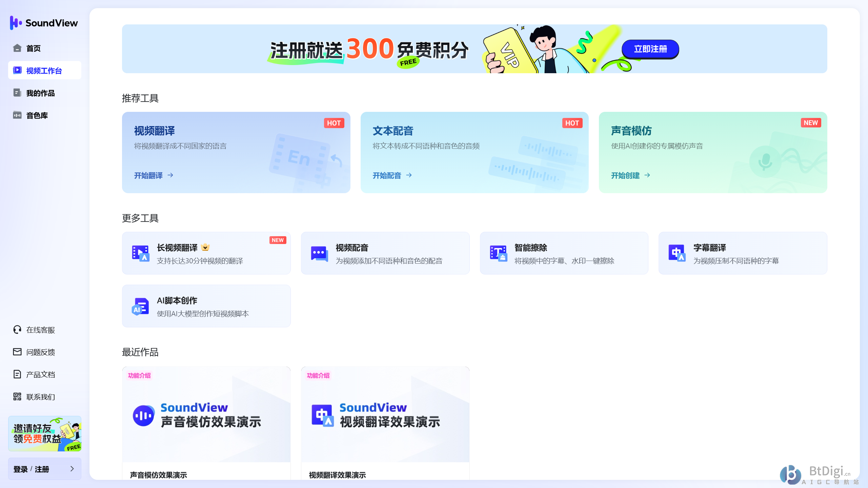Click the arrow icon after 开始配音
This screenshot has height=488, width=868.
point(409,175)
